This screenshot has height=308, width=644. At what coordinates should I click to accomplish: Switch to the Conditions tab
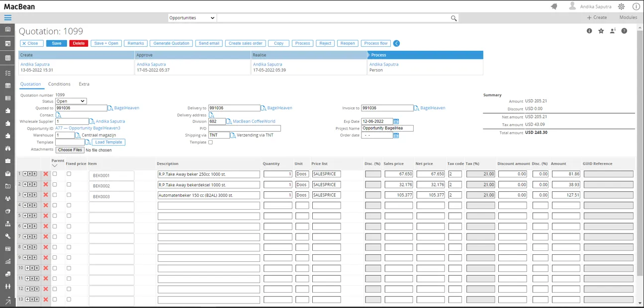click(x=59, y=84)
